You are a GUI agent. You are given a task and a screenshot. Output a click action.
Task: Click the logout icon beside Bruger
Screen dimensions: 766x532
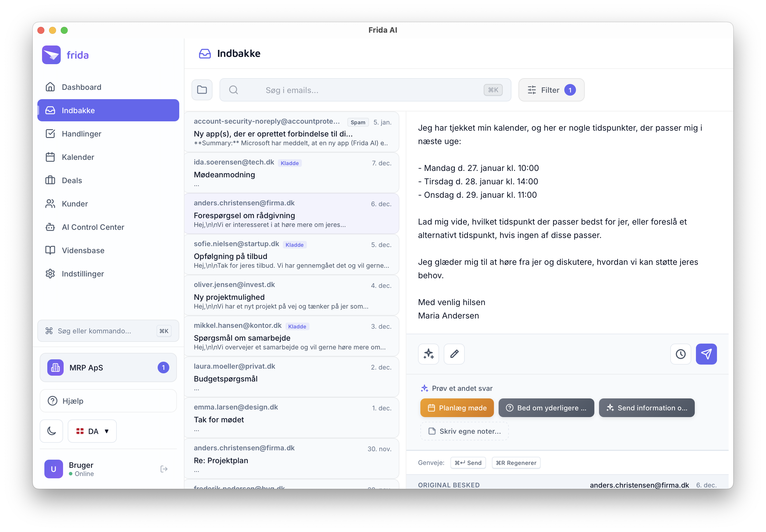point(164,469)
